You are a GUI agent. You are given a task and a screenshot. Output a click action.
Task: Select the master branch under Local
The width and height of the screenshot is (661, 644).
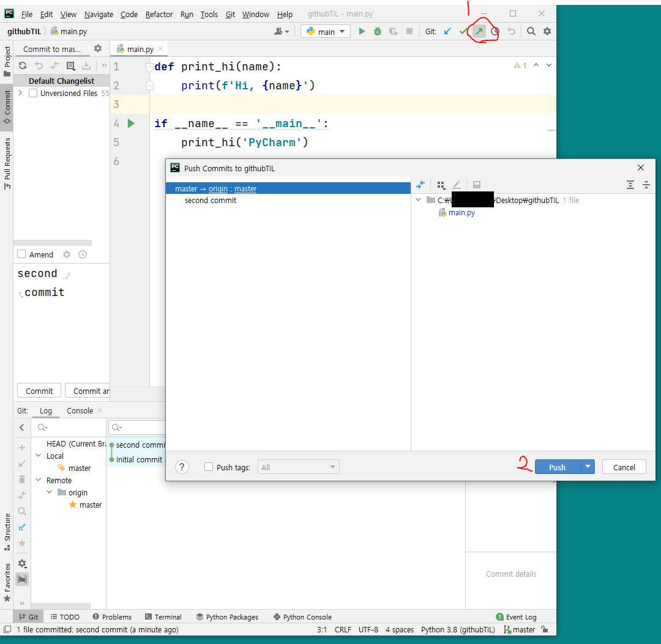79,468
